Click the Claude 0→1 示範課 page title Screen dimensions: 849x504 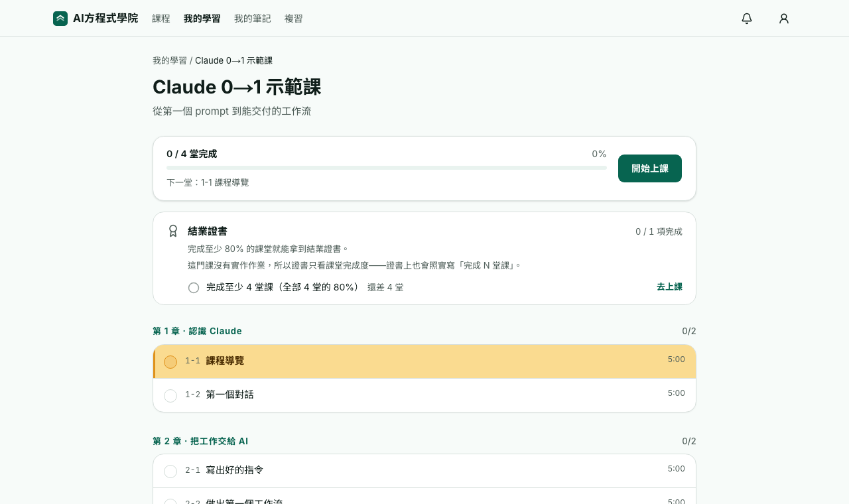coord(237,87)
